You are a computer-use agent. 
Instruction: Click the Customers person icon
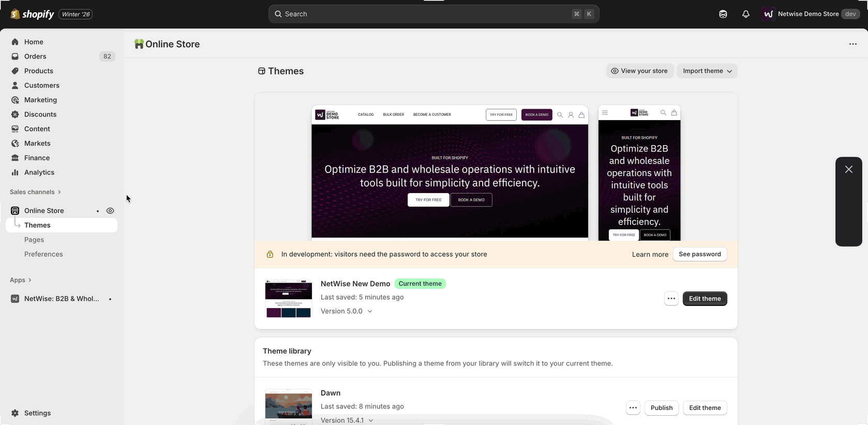(15, 85)
